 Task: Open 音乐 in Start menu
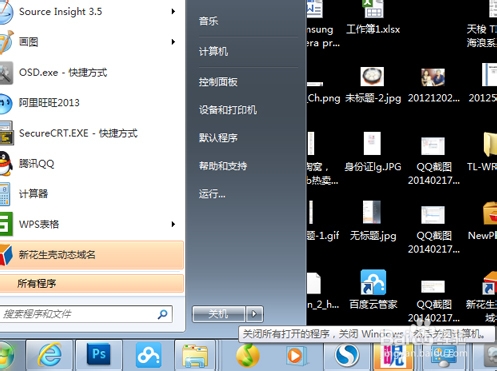click(x=209, y=21)
